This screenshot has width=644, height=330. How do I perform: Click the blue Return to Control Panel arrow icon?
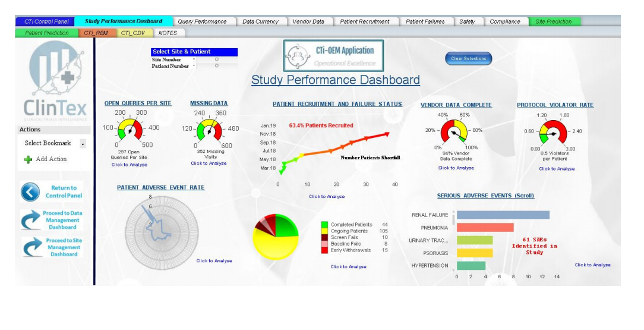click(30, 192)
